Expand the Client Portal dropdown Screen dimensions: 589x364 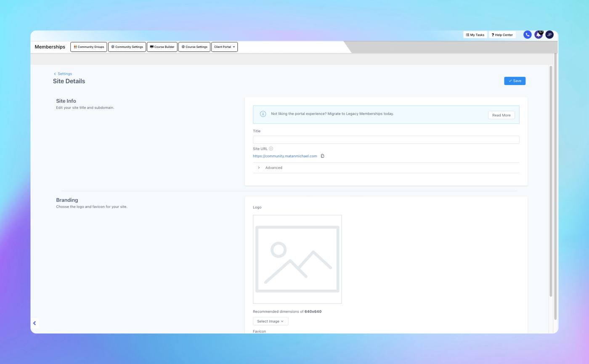tap(224, 47)
